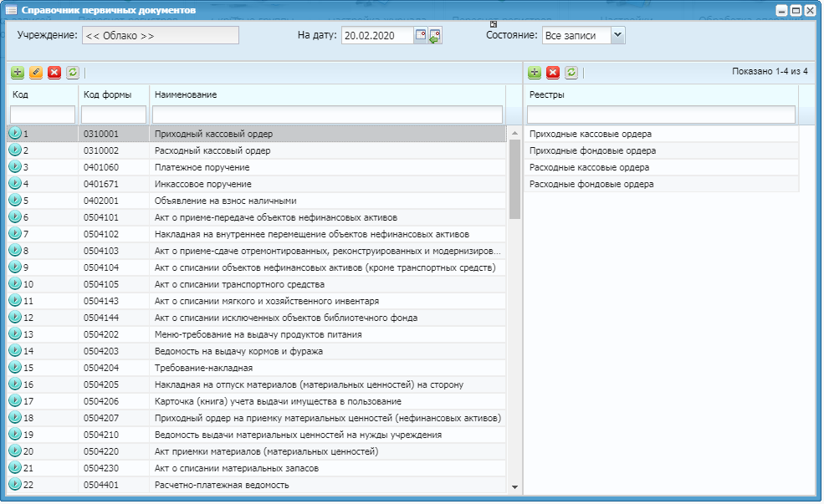Image resolution: width=824 pixels, height=504 pixels.
Task: Click form code 0504202 cell
Action: coord(114,334)
